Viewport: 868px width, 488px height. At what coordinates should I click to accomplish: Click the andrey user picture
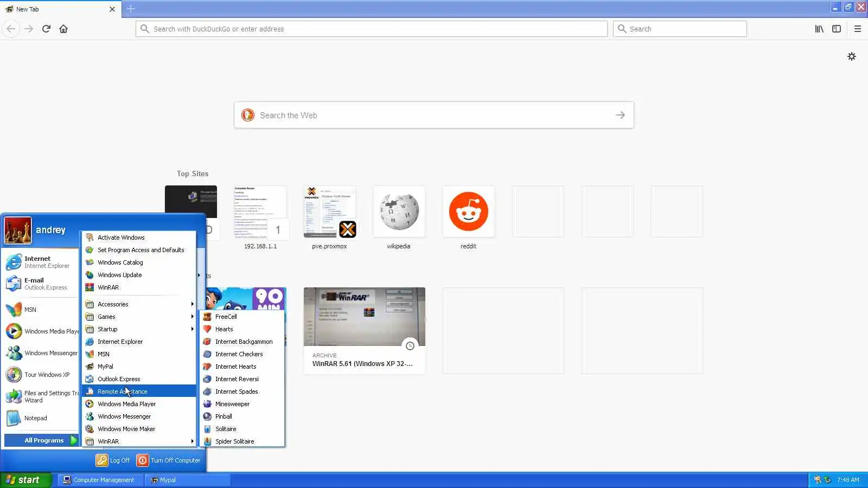point(18,230)
